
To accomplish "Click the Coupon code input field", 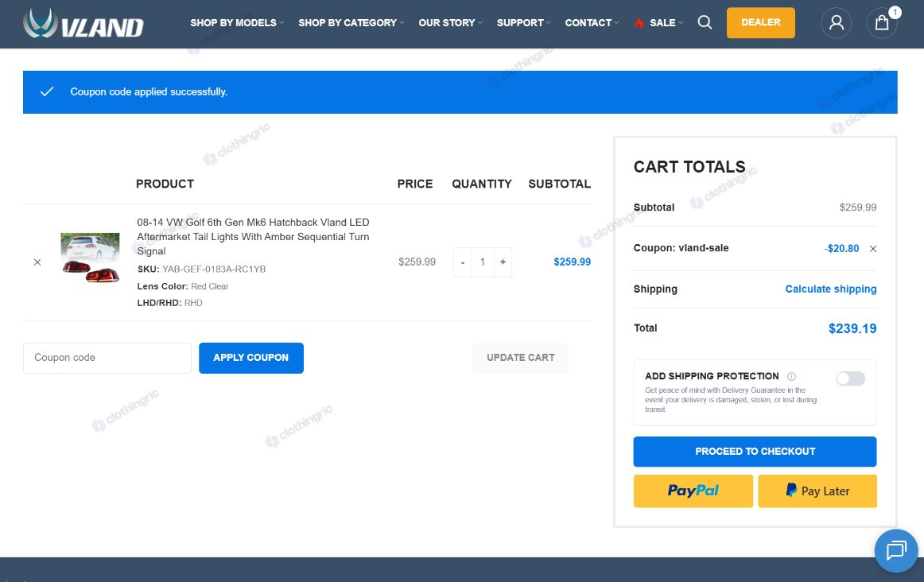I will pyautogui.click(x=107, y=358).
